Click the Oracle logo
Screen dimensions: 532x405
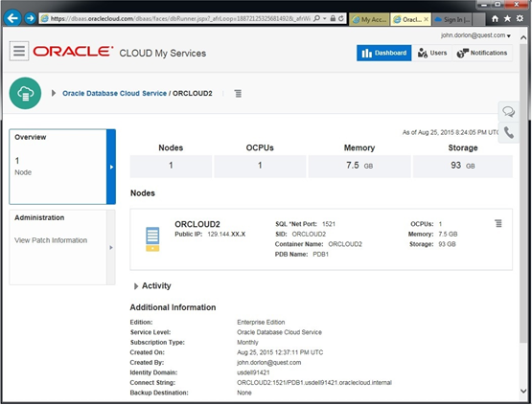coord(72,52)
